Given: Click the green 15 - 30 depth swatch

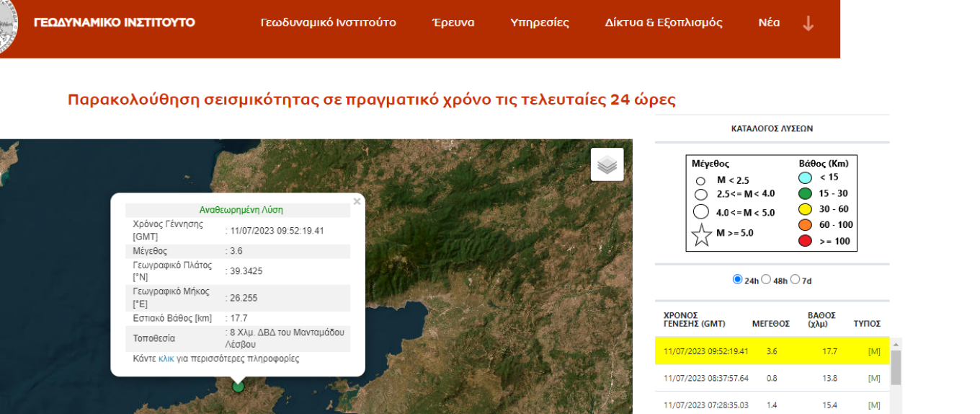Looking at the screenshot, I should coord(806,193).
